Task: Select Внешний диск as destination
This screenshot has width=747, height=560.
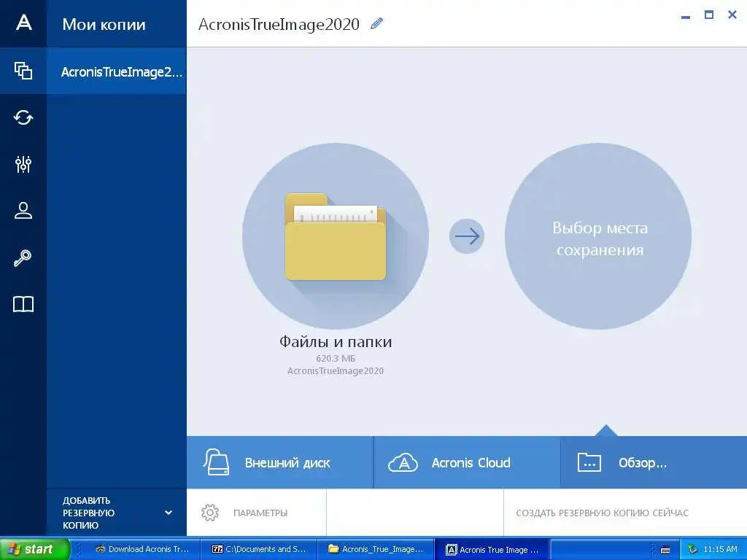Action: [280, 462]
